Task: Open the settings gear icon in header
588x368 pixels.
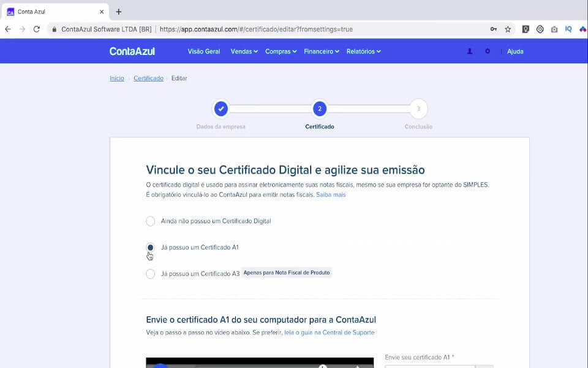Action: [487, 51]
